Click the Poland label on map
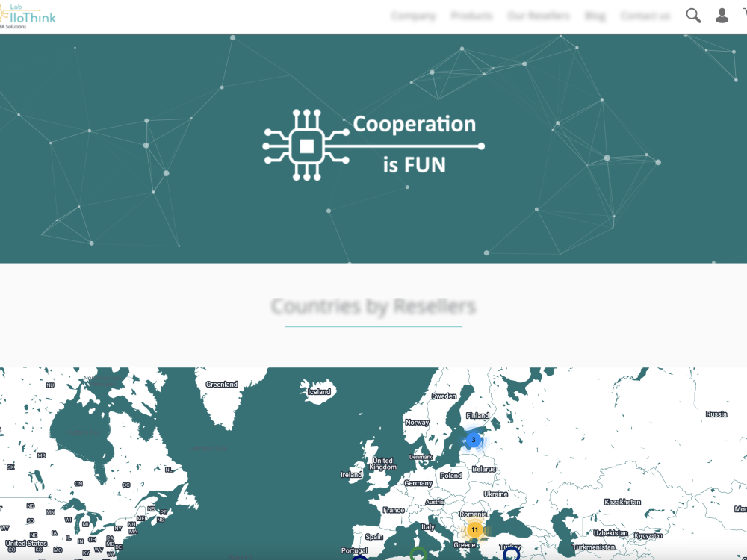This screenshot has height=560, width=747. [x=450, y=476]
